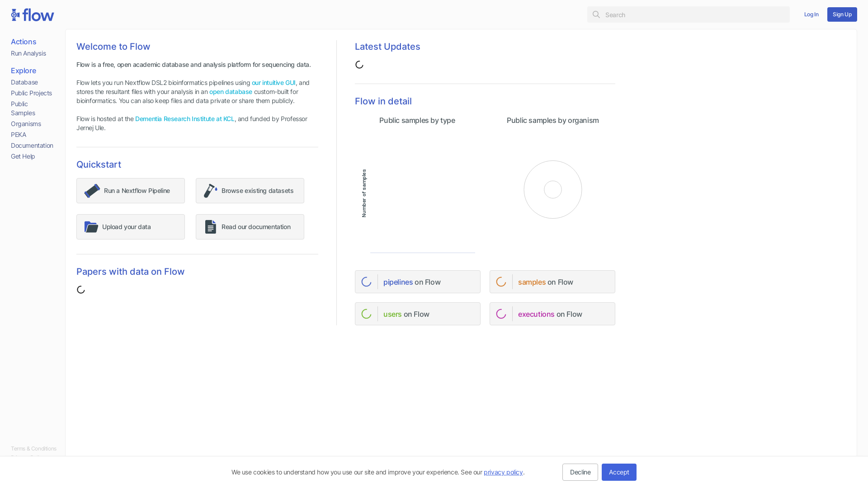
Task: Click the green spinner beside users on Flow
Action: point(366,314)
